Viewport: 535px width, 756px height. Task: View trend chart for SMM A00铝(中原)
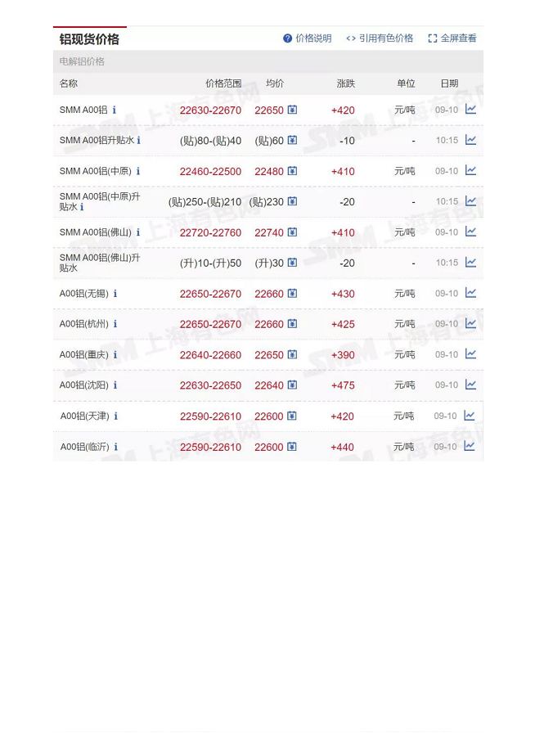(x=470, y=171)
